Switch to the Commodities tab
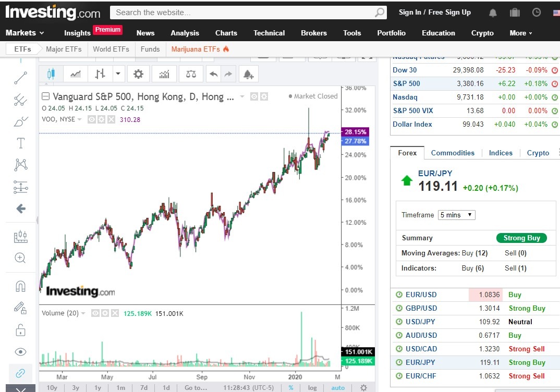 tap(453, 153)
